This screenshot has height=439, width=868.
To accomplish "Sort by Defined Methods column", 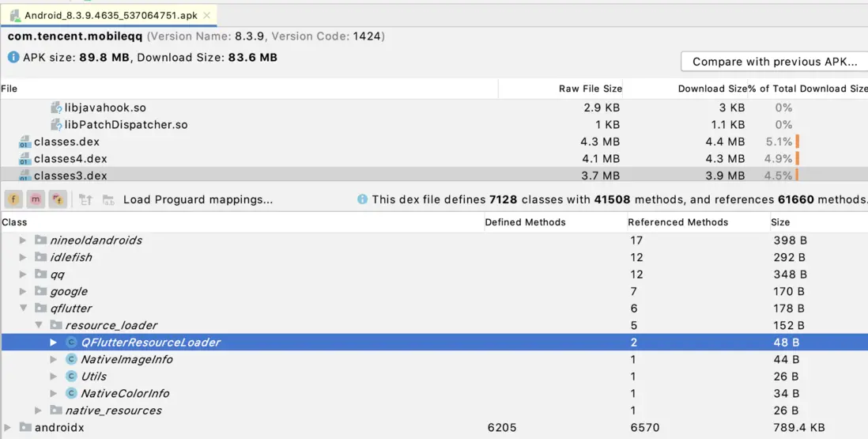I will pyautogui.click(x=555, y=222).
